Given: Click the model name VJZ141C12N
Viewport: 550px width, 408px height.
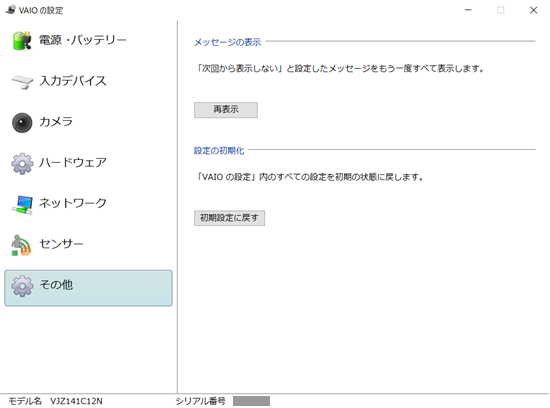Looking at the screenshot, I should 76,401.
